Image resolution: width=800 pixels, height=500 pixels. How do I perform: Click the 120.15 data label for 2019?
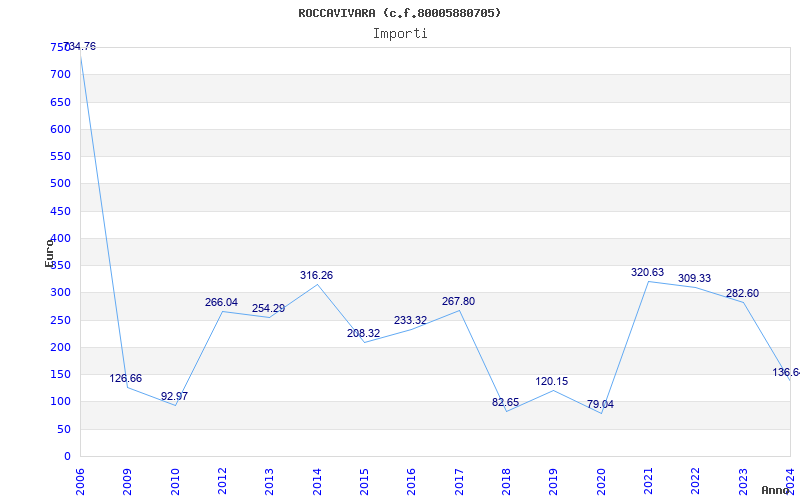click(x=552, y=382)
